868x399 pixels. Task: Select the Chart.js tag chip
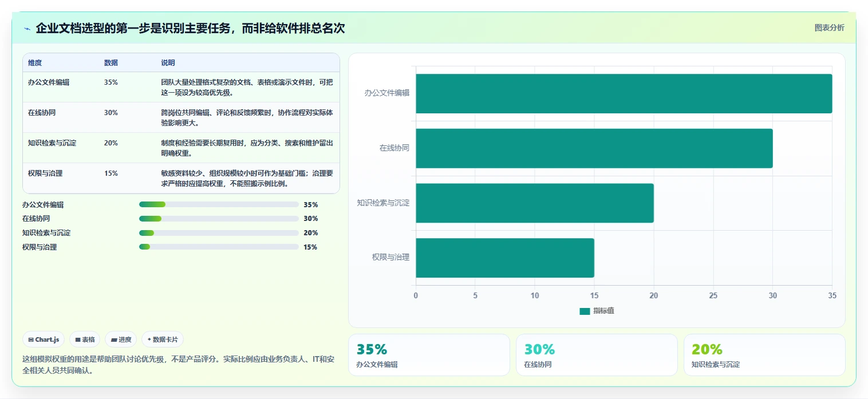(x=44, y=339)
